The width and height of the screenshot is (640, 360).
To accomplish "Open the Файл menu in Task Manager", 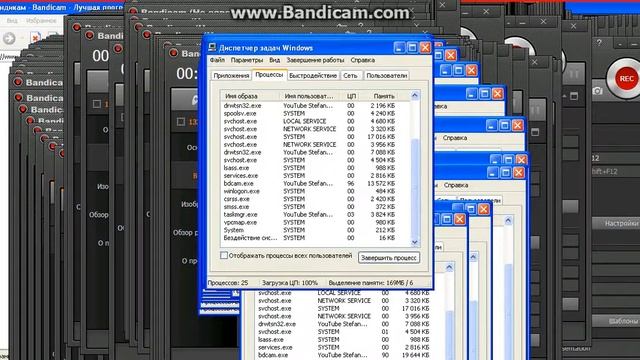I will (217, 60).
